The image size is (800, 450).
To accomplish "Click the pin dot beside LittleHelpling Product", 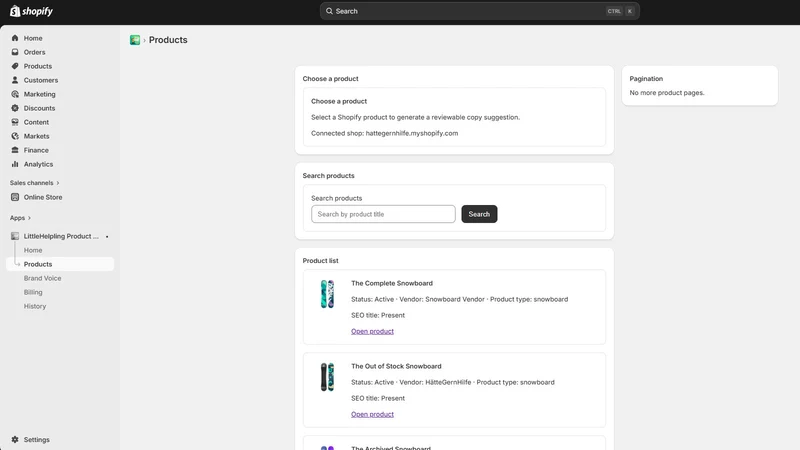I will pyautogui.click(x=107, y=237).
